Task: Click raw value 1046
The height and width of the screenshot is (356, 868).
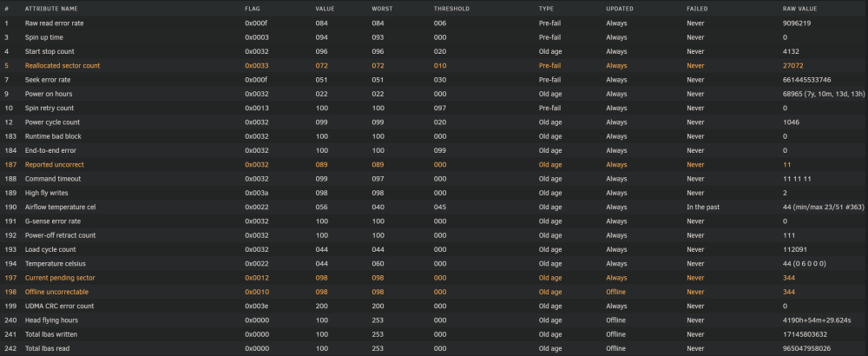Action: [x=791, y=122]
